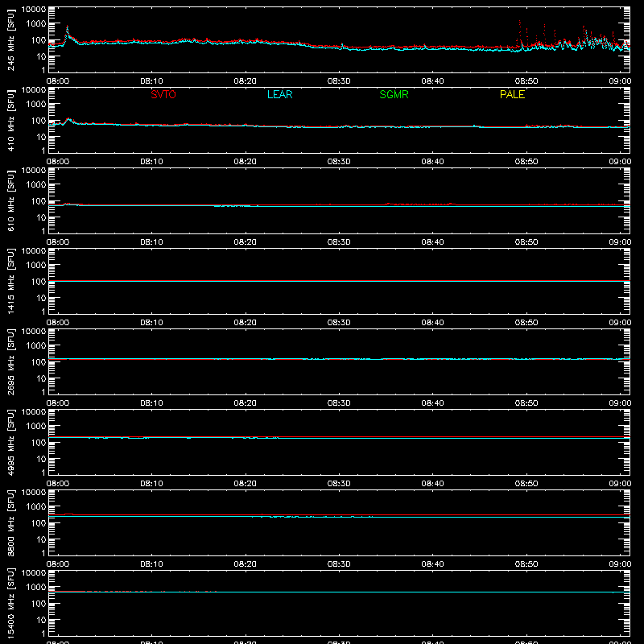Viewport: 644px width, 644px height.
Task: Select the cyan LEAR station legend label
Action: tap(279, 94)
